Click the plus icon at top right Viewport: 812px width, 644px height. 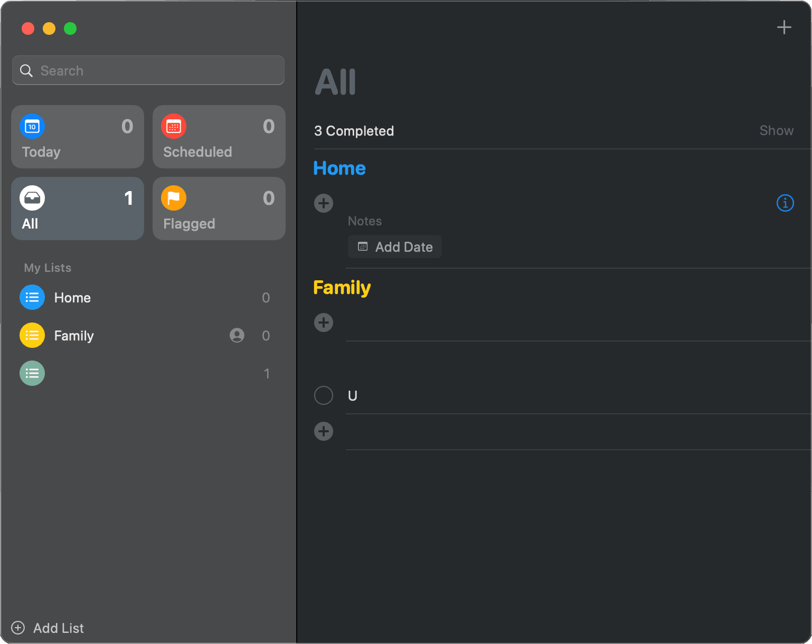click(784, 27)
